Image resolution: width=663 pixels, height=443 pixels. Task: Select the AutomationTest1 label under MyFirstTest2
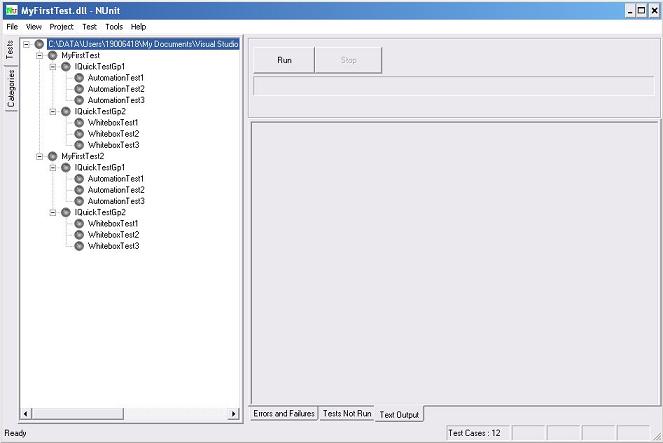click(116, 179)
